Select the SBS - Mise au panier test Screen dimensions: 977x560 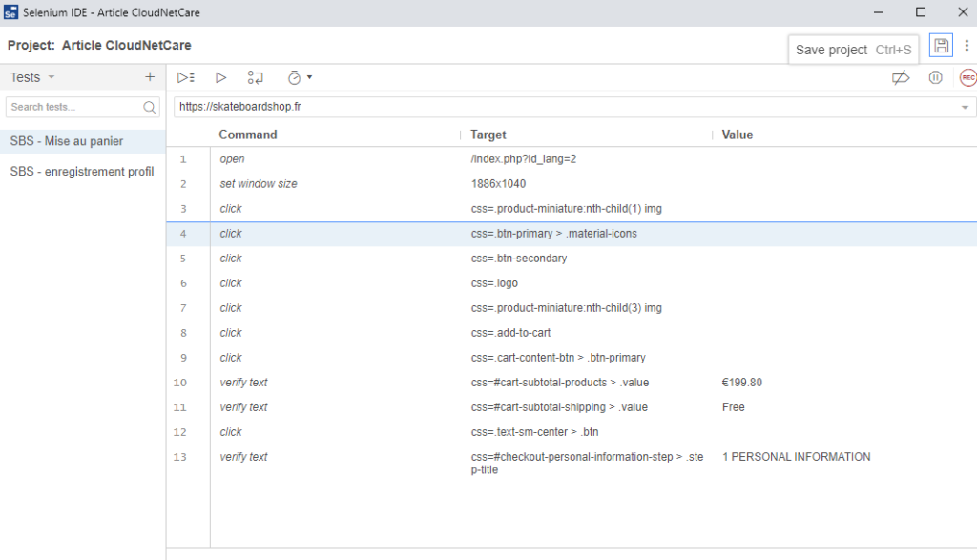[83, 141]
